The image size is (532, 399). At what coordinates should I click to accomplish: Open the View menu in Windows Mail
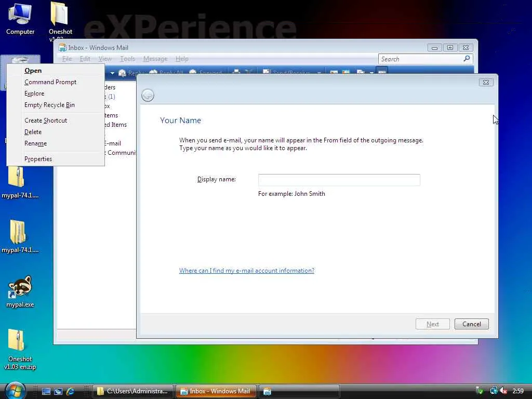click(x=105, y=59)
